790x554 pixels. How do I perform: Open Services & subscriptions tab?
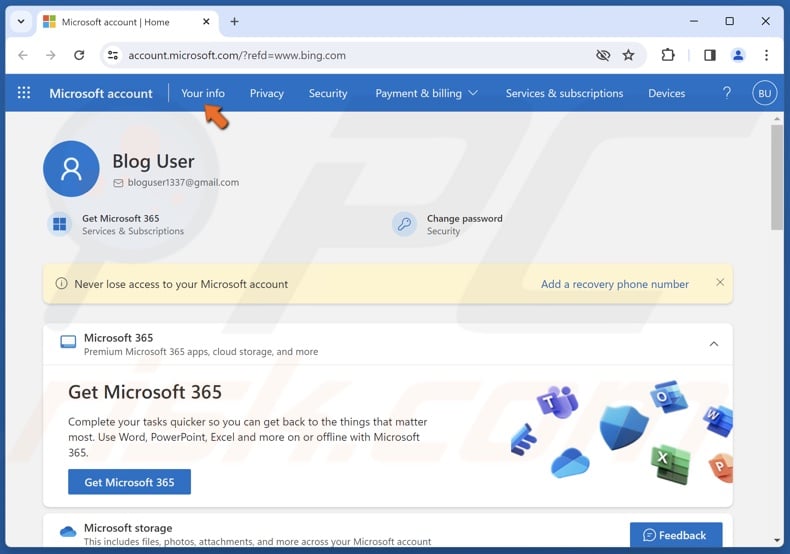[x=564, y=93]
